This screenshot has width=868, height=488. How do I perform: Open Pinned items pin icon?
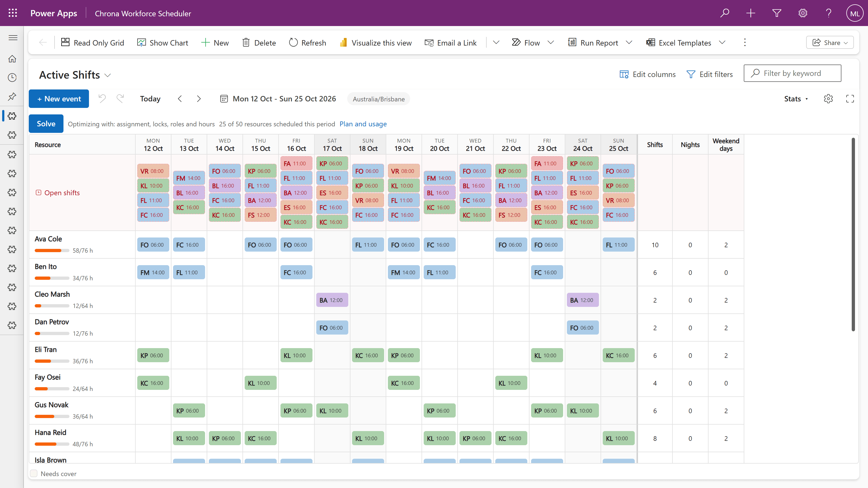tap(12, 97)
